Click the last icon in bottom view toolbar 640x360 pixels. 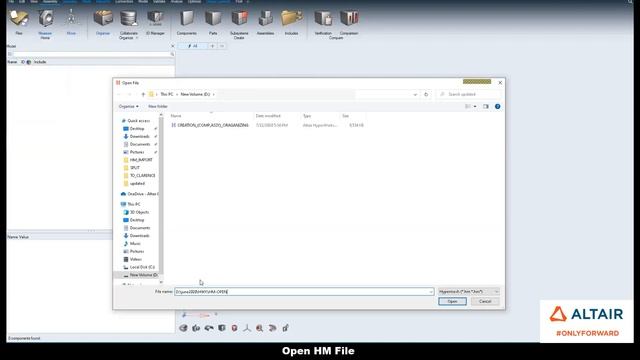pyautogui.click(x=285, y=328)
